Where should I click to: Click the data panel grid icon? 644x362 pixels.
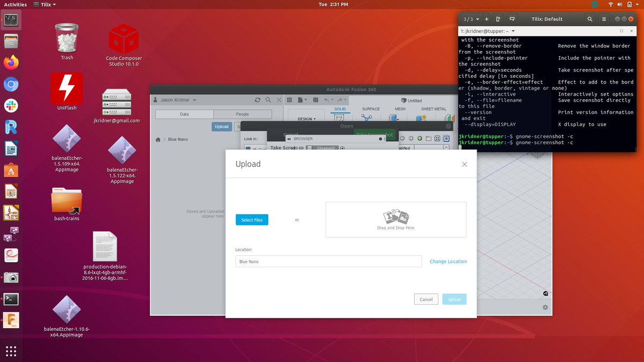[x=289, y=100]
